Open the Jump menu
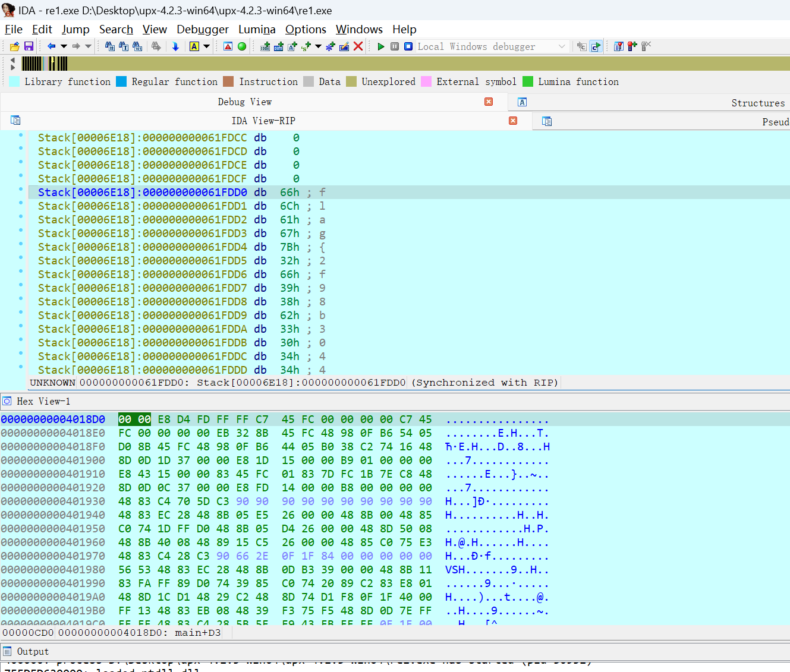This screenshot has width=790, height=672. coord(75,29)
